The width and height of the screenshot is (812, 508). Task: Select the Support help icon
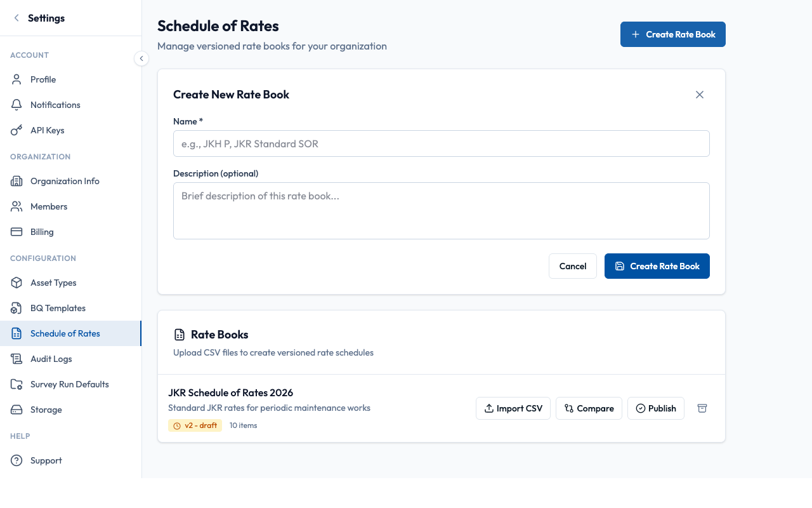(x=17, y=460)
